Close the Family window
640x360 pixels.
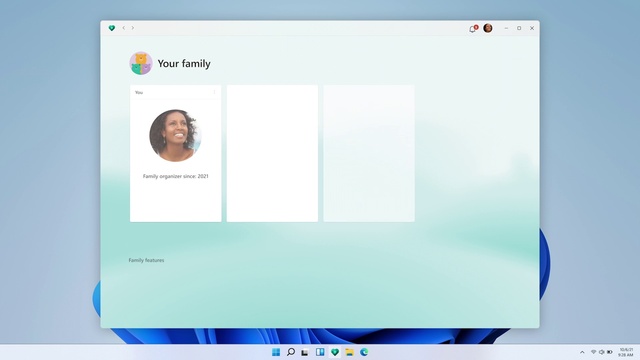pos(532,28)
